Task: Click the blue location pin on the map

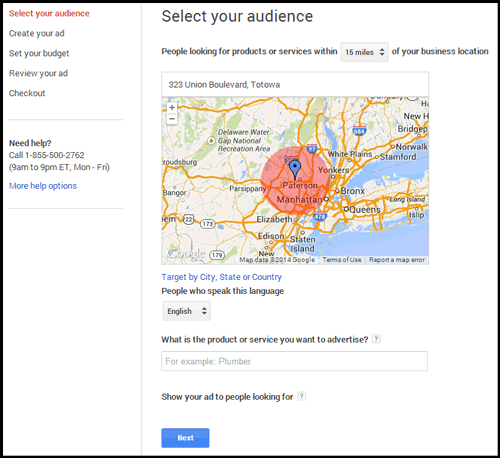Action: 295,169
